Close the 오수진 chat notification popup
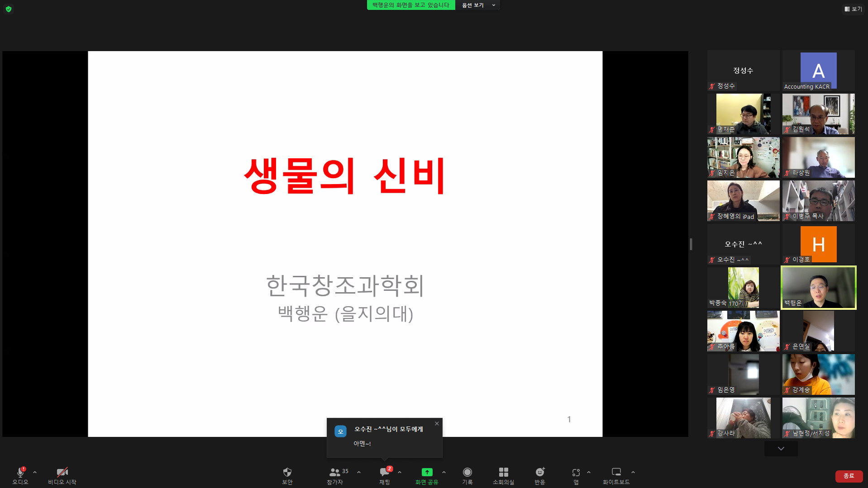 [x=437, y=424]
